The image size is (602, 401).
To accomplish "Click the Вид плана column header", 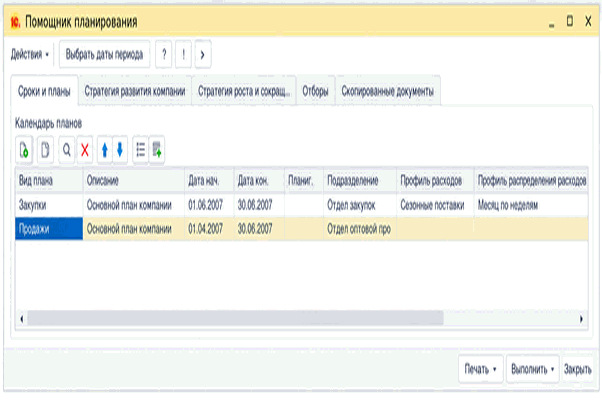I will point(49,181).
